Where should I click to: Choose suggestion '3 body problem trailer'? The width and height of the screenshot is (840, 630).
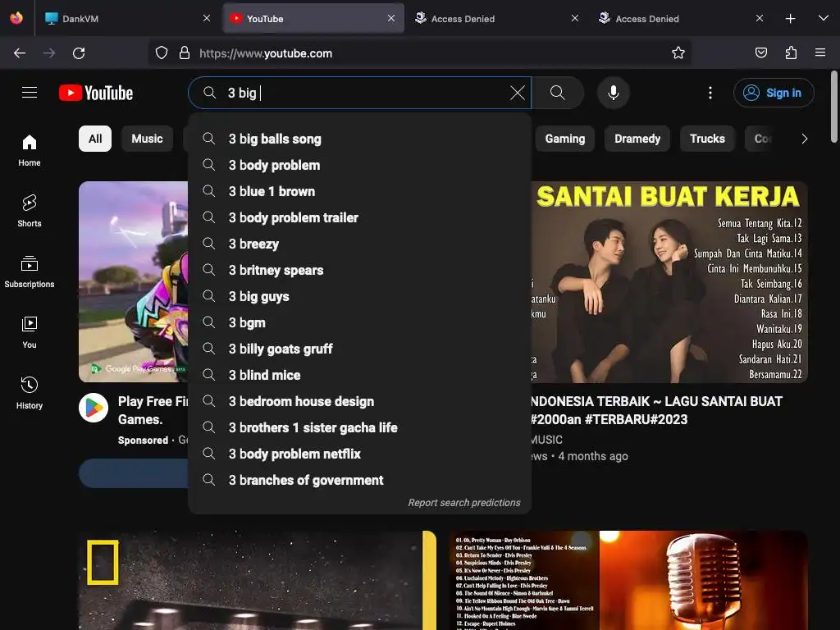point(359,217)
